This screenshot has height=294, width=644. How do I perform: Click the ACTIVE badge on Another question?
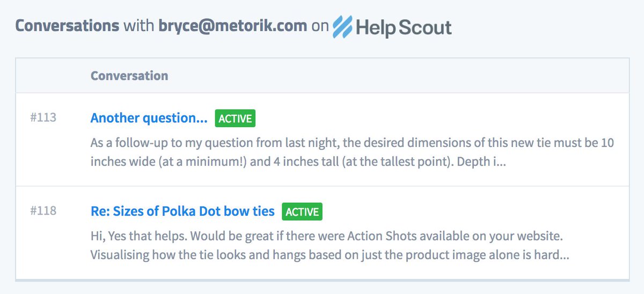pos(235,119)
